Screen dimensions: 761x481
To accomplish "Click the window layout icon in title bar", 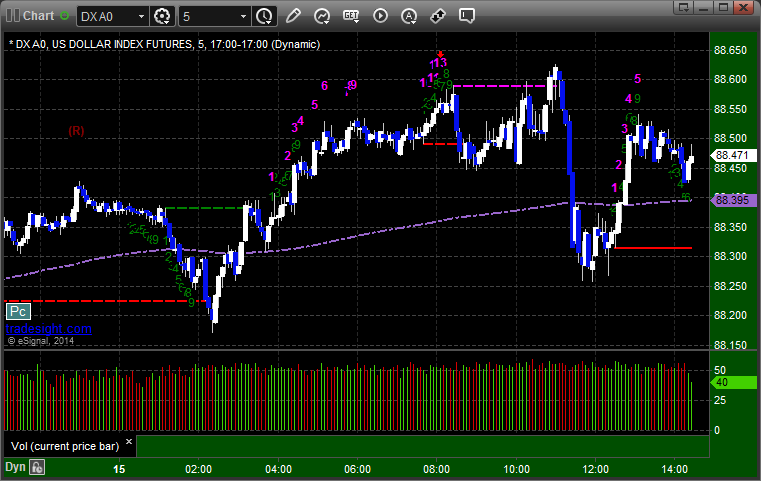I will pyautogui.click(x=684, y=7).
